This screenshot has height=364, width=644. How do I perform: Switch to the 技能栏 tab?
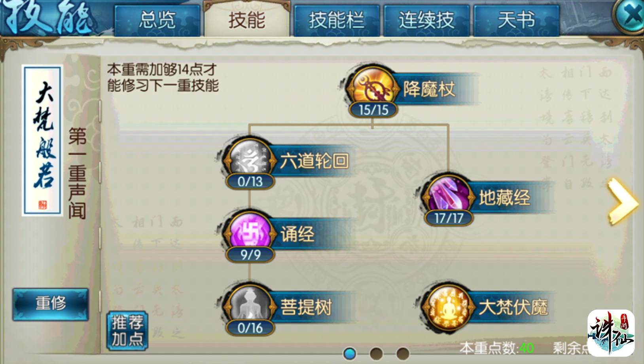tap(336, 20)
